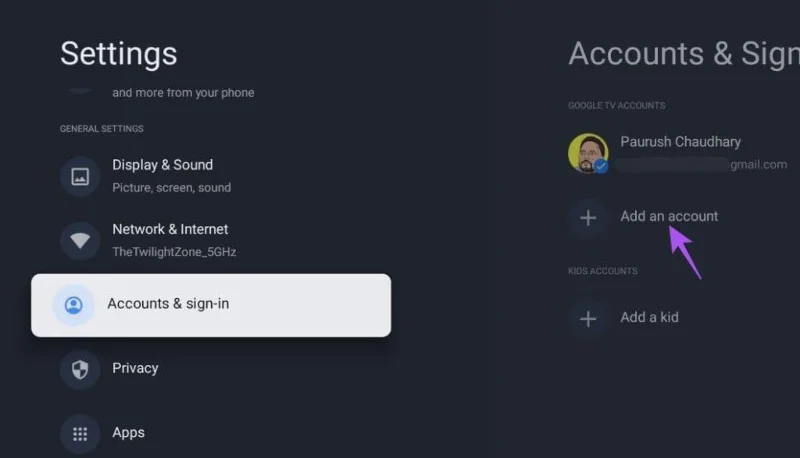Image resolution: width=800 pixels, height=458 pixels.
Task: Click the "Picture, screen, sound" subtitle
Action: [x=171, y=188]
